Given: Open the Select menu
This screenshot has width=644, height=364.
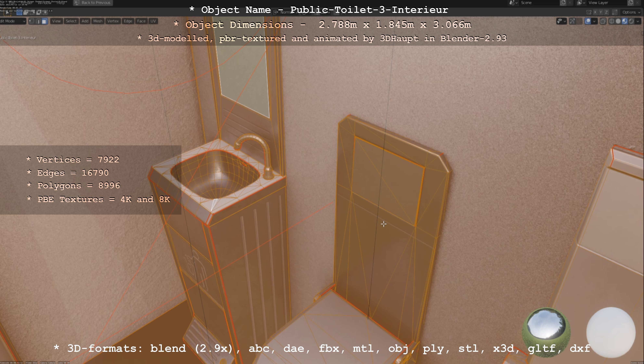Looking at the screenshot, I should (x=71, y=21).
